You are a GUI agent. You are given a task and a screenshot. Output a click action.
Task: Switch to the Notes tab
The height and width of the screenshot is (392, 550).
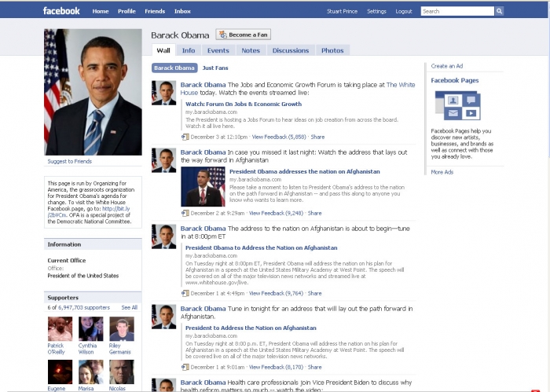pos(251,50)
